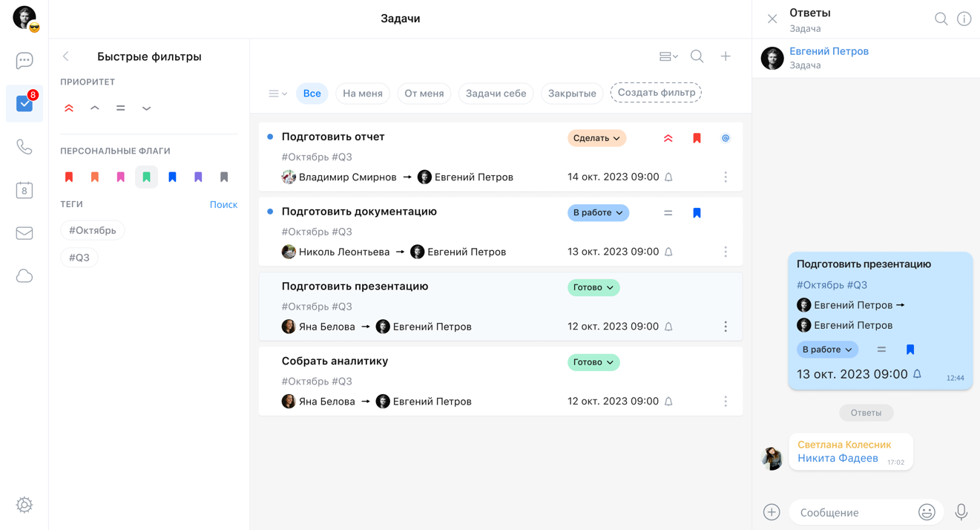
Task: Click the 'Создать фильтр' button
Action: pos(656,93)
